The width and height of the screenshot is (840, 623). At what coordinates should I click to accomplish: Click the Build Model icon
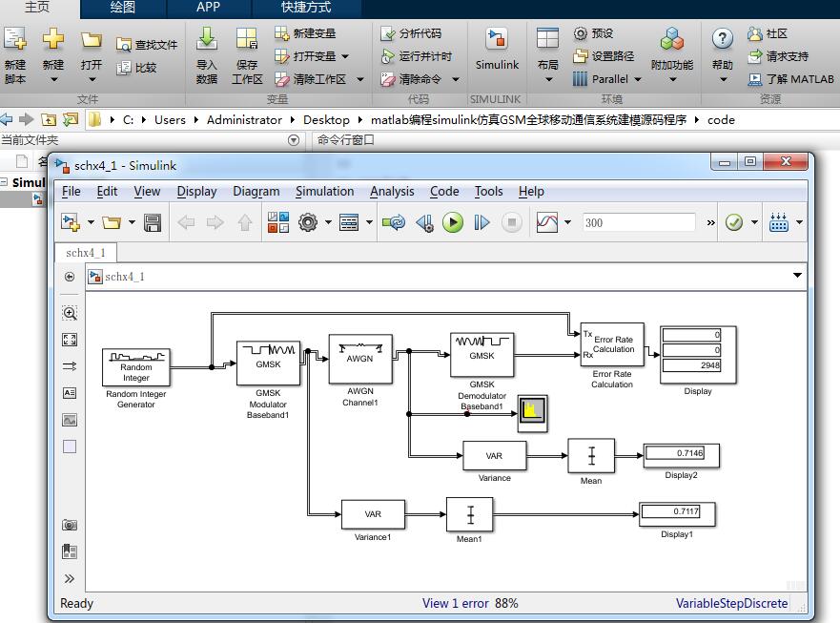click(778, 222)
